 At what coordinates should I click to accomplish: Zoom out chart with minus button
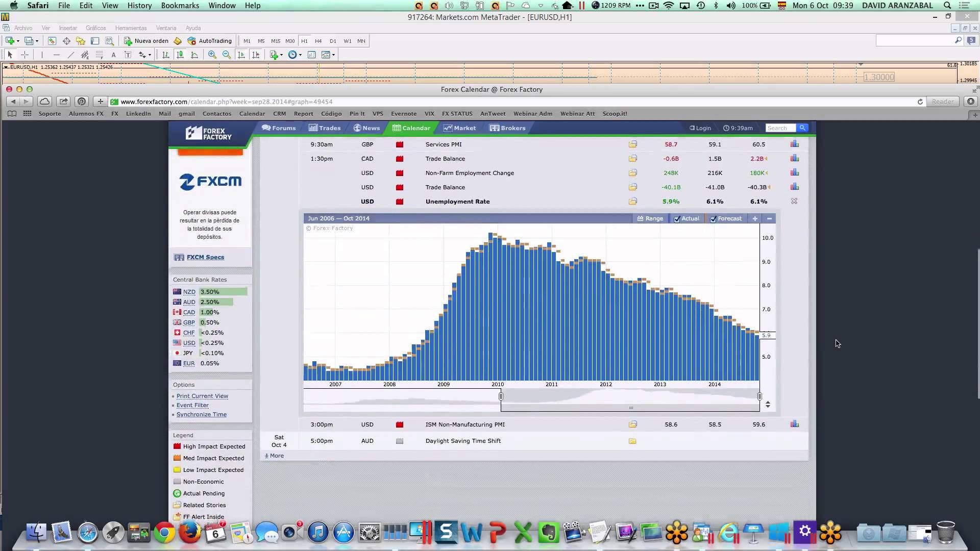coord(769,218)
